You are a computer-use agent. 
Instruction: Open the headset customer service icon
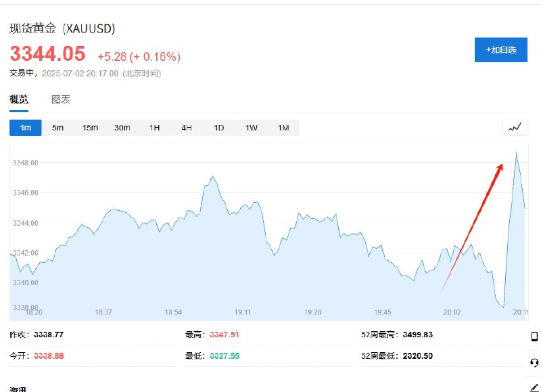click(x=534, y=363)
